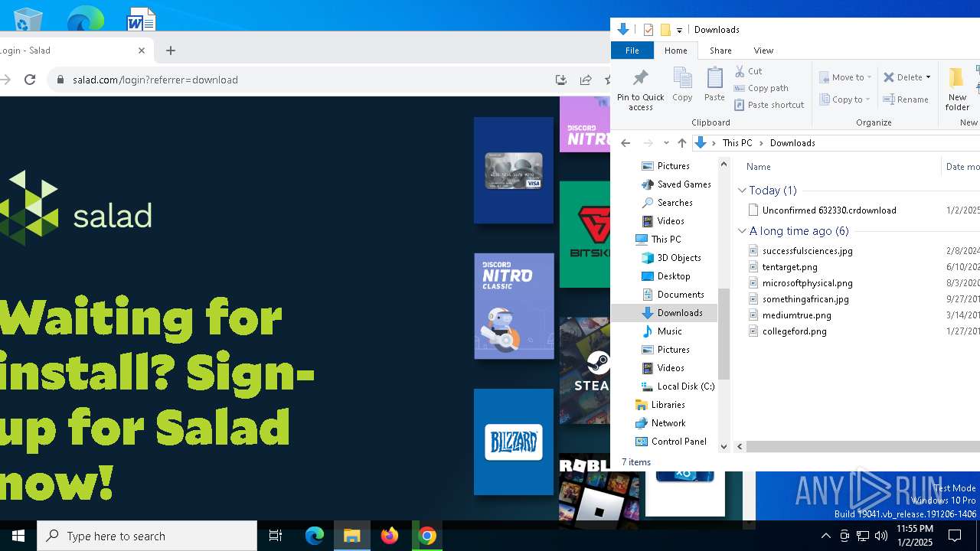Open Delete dropdown arrow
The width and height of the screenshot is (980, 551).
[x=928, y=77]
